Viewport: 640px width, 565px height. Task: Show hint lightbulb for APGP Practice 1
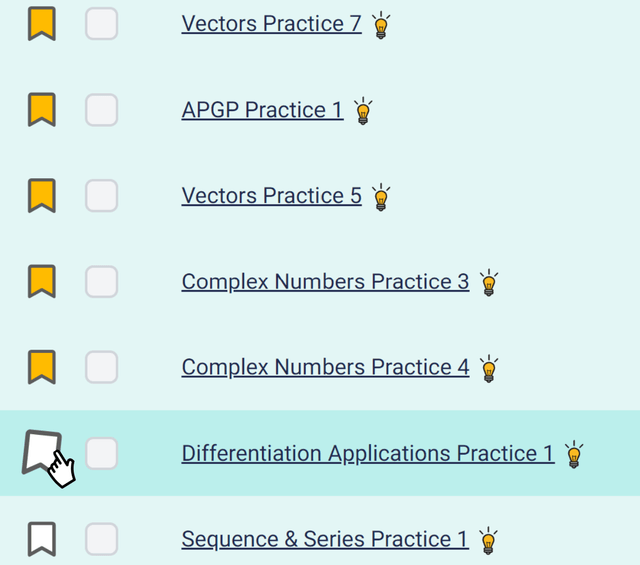tap(363, 111)
